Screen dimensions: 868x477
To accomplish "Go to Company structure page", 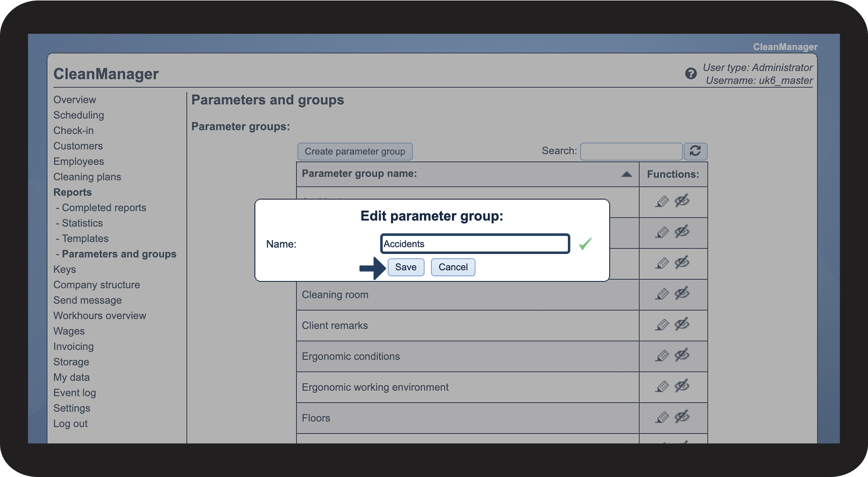I will pyautogui.click(x=96, y=285).
